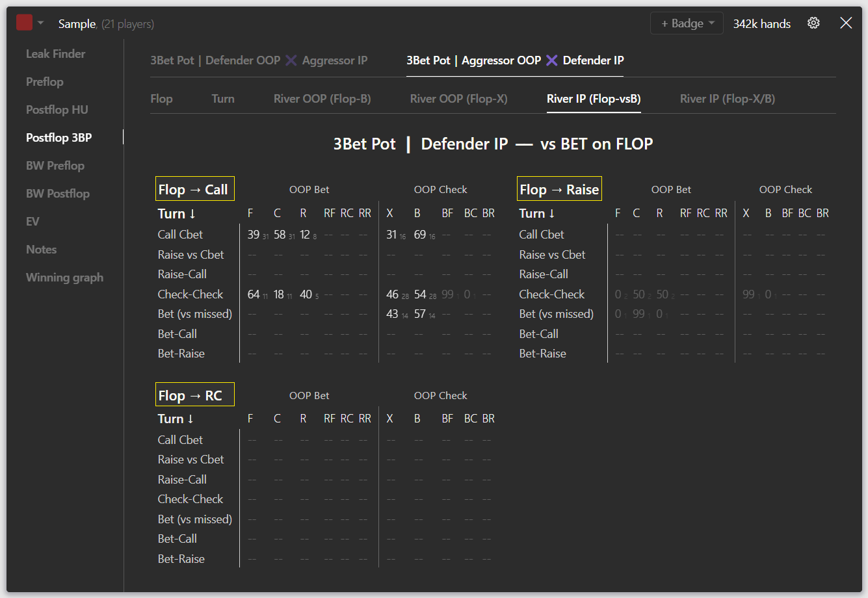Click Flop → Raise Bet (vs missed) value 99

pos(638,314)
